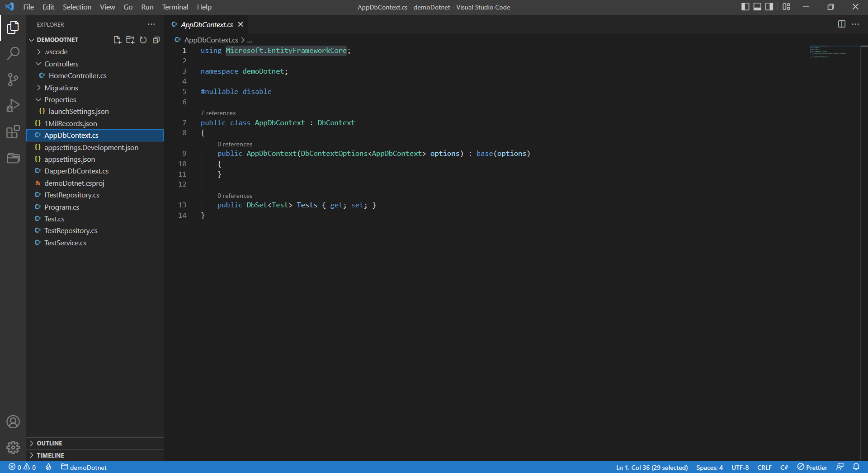Split the editor to the right

coord(841,24)
